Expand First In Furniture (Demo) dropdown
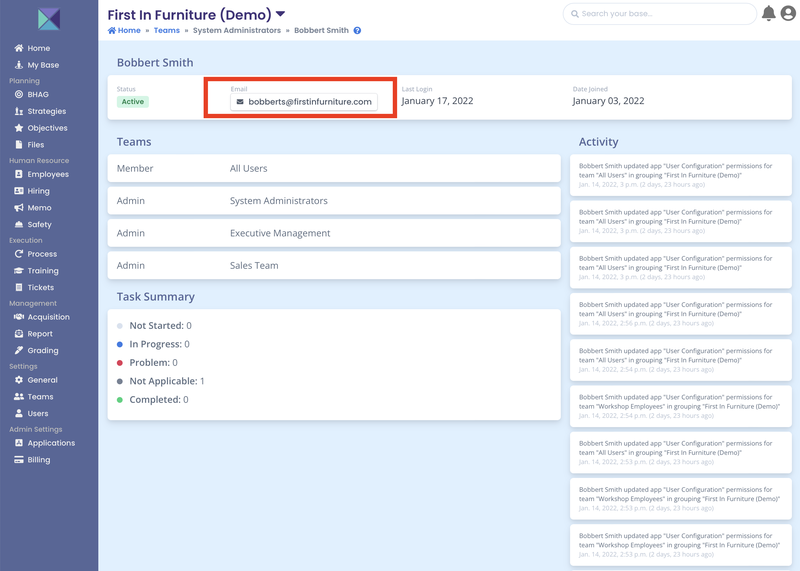The width and height of the screenshot is (800, 571). (x=280, y=14)
